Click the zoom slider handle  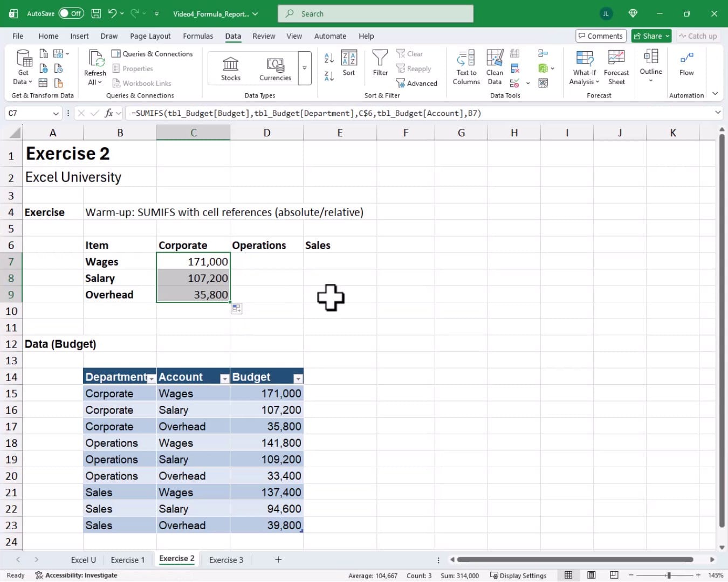[x=669, y=576]
